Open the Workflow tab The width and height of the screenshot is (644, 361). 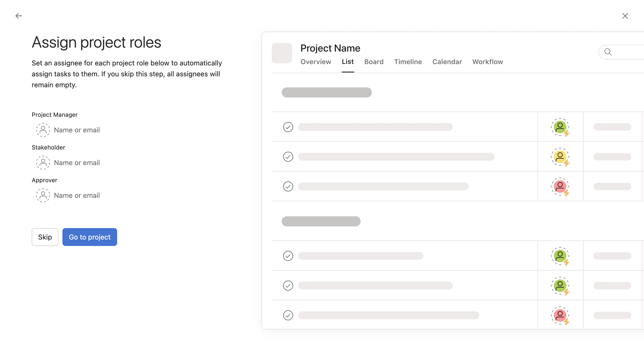(487, 62)
